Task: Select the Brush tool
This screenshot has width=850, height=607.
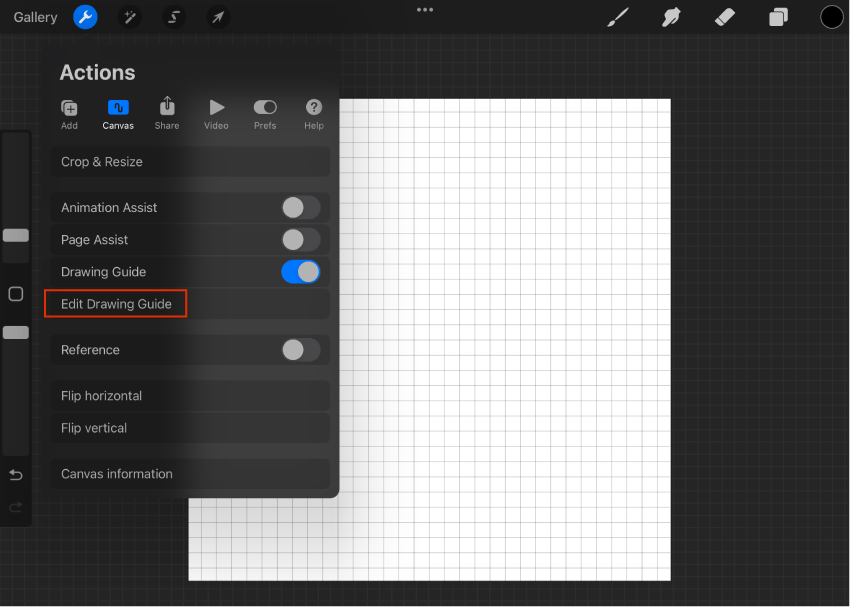Action: 618,17
